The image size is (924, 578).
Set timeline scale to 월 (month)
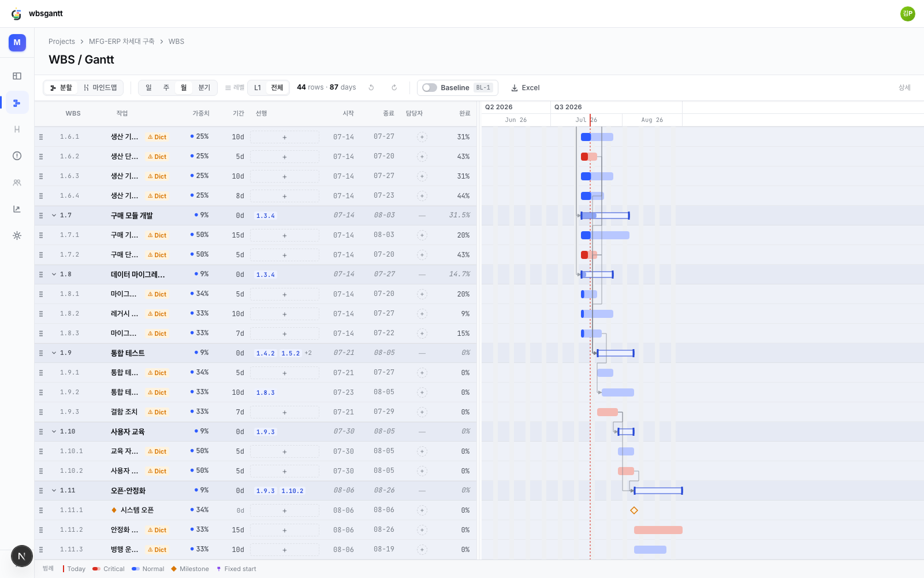[x=184, y=88]
